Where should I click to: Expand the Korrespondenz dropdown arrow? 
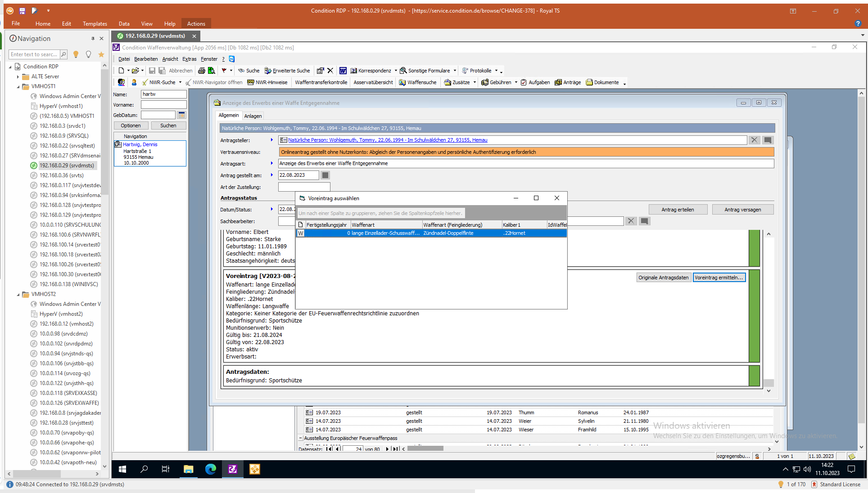click(x=396, y=71)
